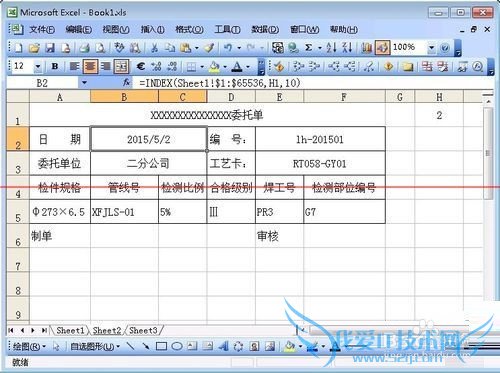
Task: Jump to the first sheet tab
Action: tap(11, 330)
